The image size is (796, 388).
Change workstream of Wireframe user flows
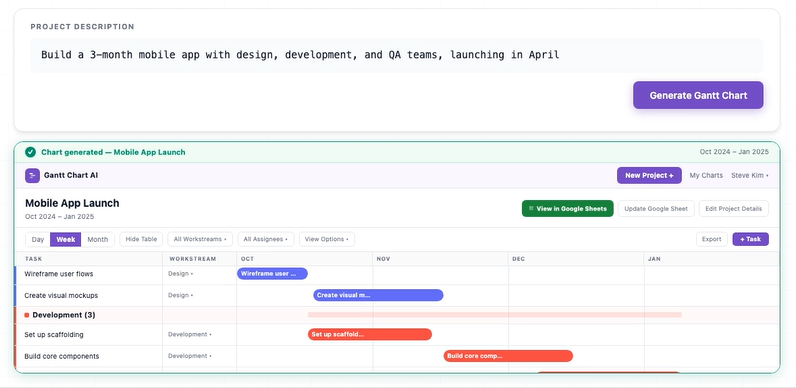coord(180,274)
